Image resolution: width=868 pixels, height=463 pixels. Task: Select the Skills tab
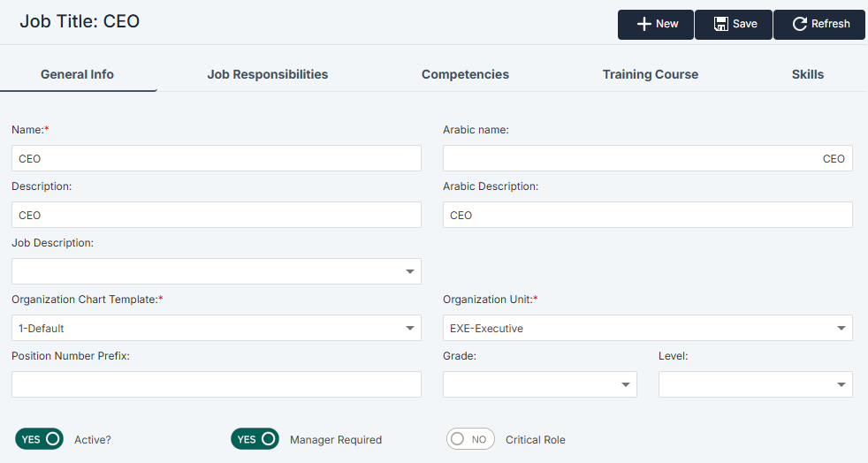(x=807, y=74)
